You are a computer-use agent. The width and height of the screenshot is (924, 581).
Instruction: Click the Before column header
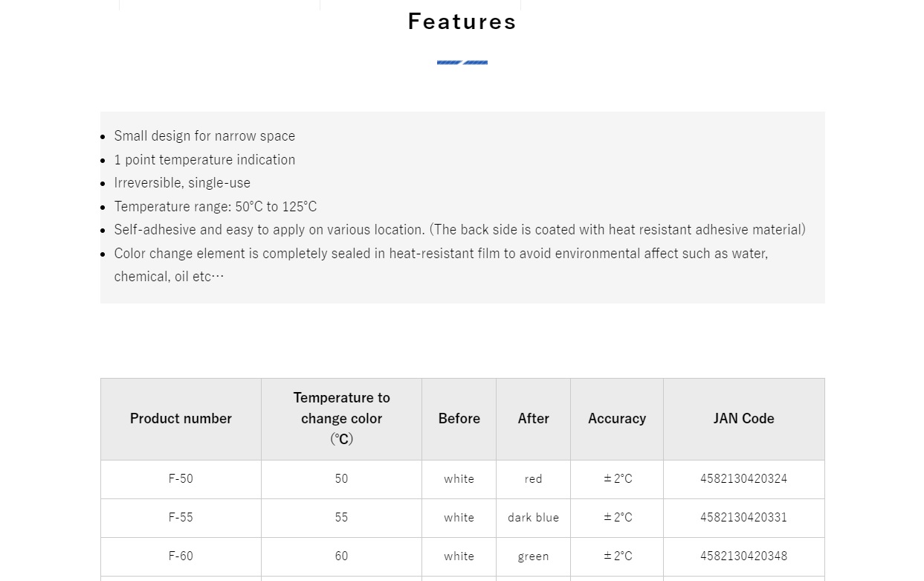(x=459, y=419)
